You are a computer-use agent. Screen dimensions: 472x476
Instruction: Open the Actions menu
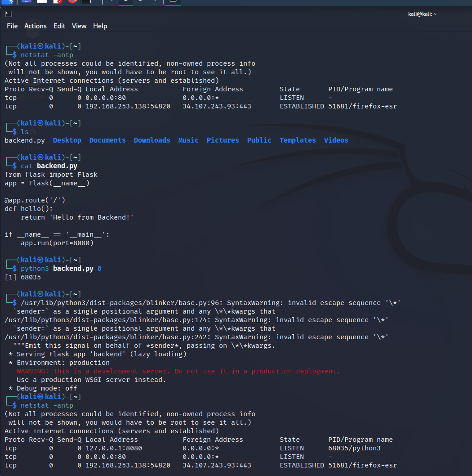point(36,26)
